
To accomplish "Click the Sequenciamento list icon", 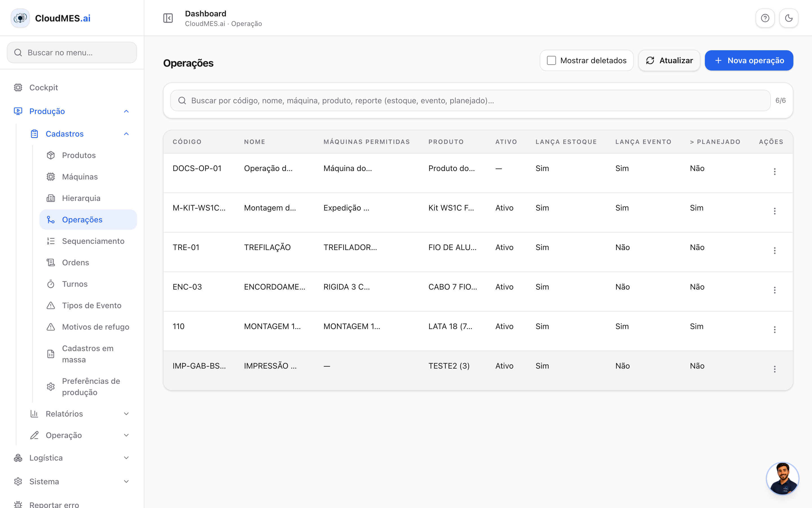I will (x=51, y=241).
